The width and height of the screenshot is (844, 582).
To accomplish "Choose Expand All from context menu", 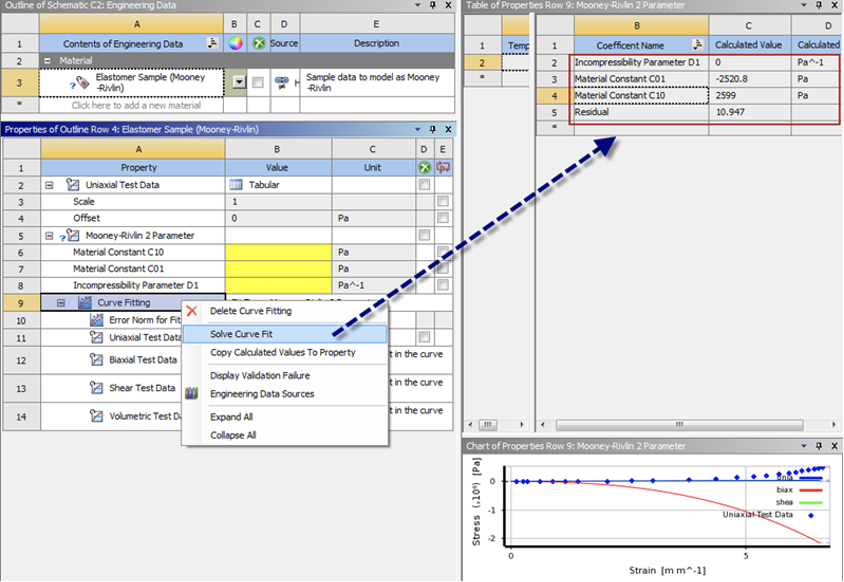I will coord(285,417).
